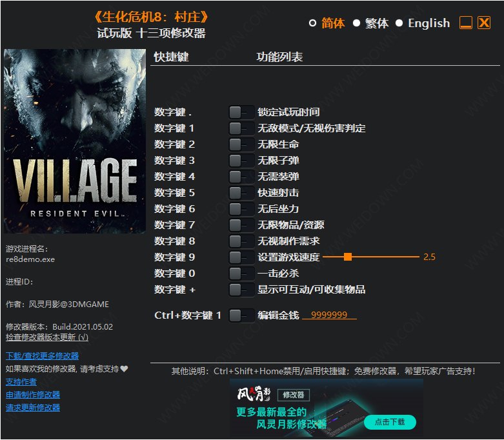Open 申请制作修改器 link
The height and width of the screenshot is (440, 504).
(x=33, y=395)
